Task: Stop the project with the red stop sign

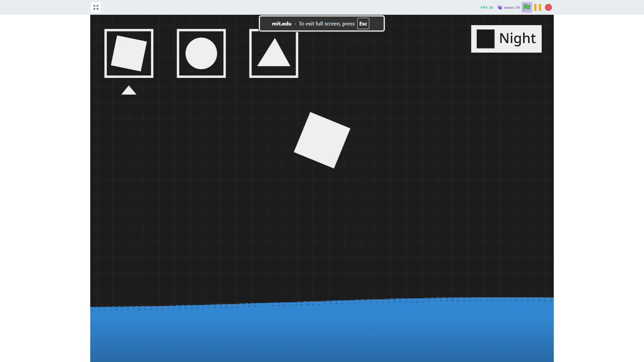Action: [x=548, y=7]
